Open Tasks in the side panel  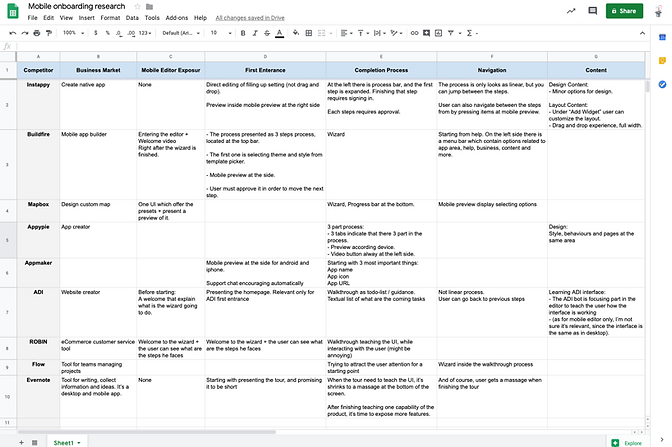pyautogui.click(x=662, y=84)
